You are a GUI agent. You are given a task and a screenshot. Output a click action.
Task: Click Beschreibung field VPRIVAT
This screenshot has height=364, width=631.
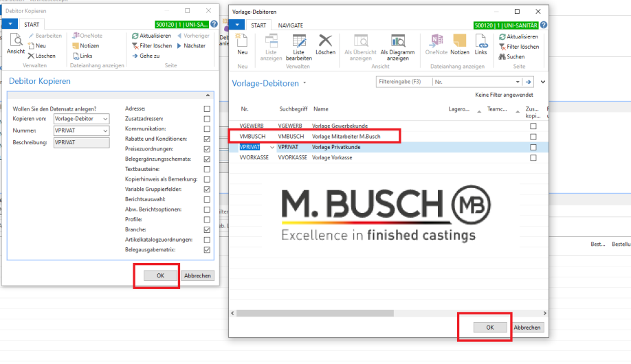click(x=81, y=142)
